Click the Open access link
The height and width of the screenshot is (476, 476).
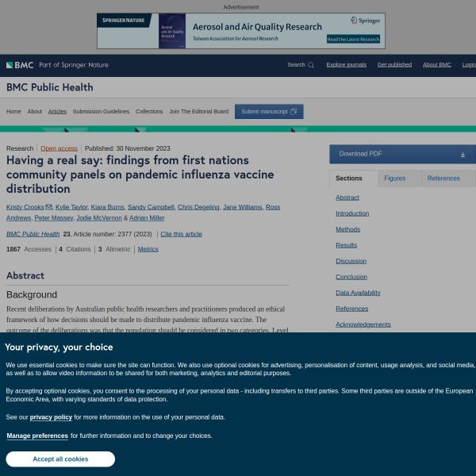point(59,148)
